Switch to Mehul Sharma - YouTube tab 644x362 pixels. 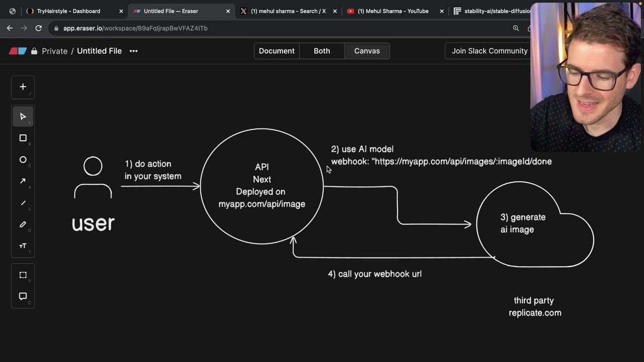(x=393, y=11)
